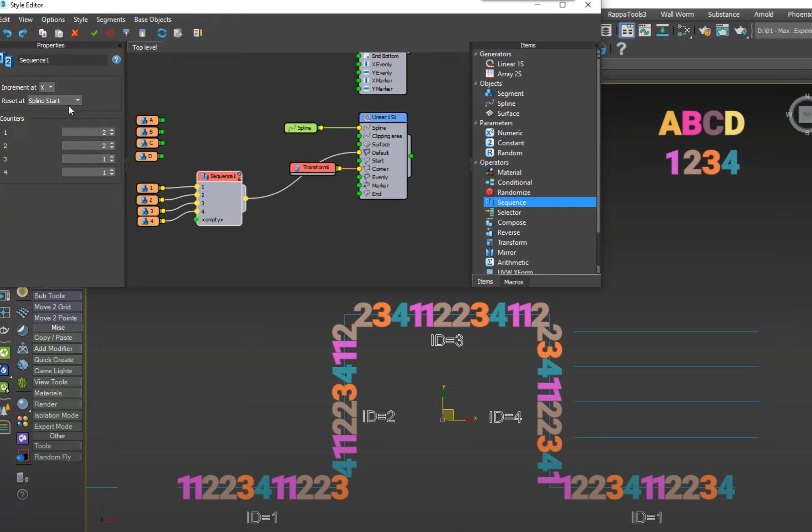The image size is (812, 532).
Task: Click the Isolation Mode button
Action: [x=57, y=415]
